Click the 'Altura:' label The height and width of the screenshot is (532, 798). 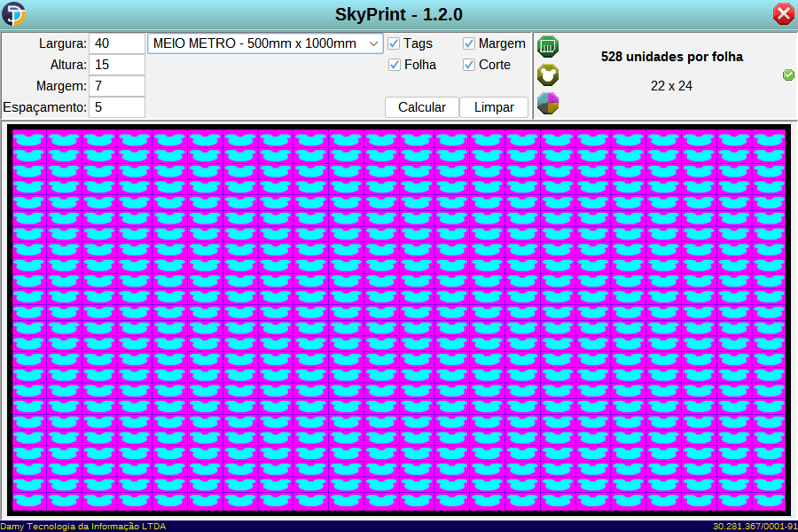(68, 65)
